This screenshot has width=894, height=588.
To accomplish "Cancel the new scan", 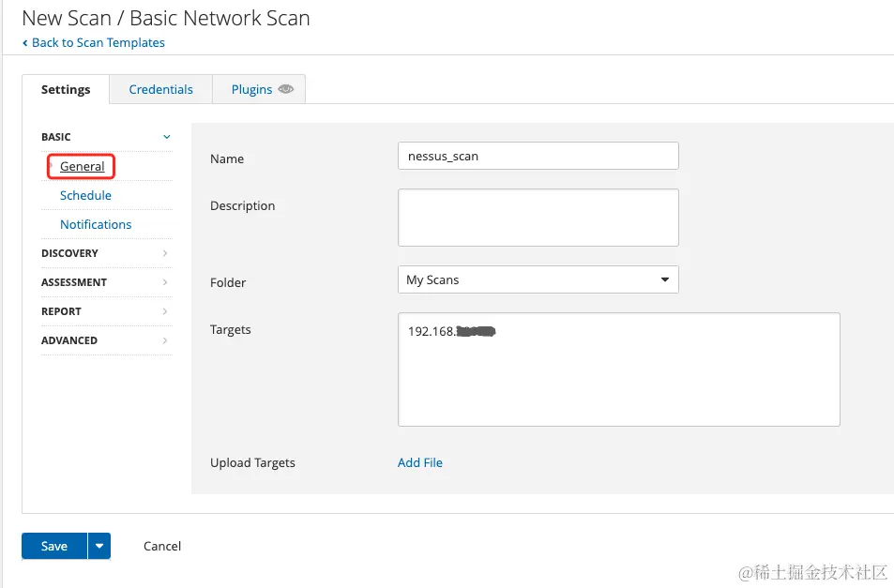I will tap(162, 546).
